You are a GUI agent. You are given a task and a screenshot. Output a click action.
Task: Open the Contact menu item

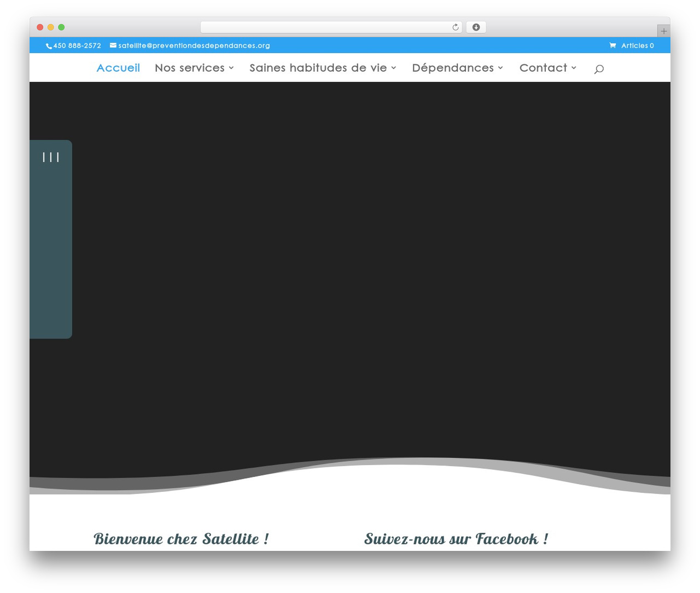point(543,68)
